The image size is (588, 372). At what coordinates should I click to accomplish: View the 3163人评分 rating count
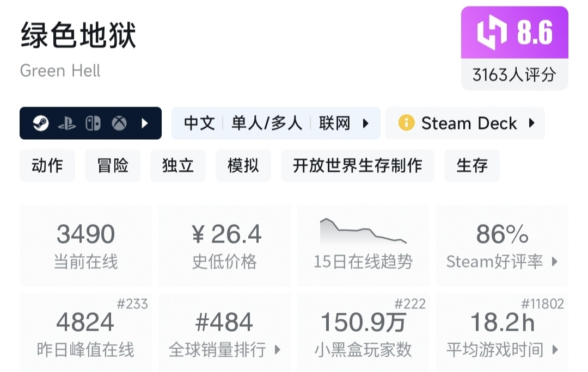pyautogui.click(x=514, y=75)
